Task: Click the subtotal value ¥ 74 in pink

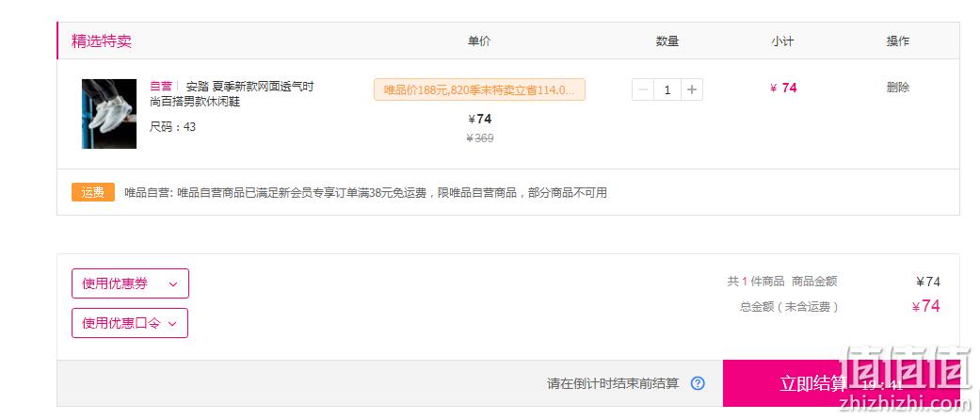Action: point(783,89)
